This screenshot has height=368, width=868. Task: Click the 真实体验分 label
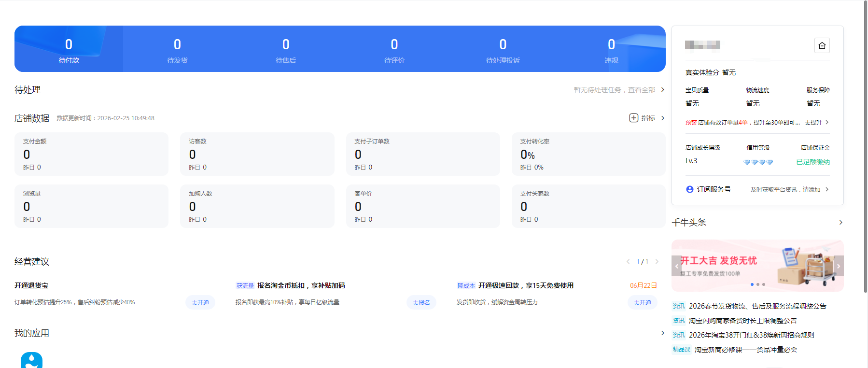[702, 72]
